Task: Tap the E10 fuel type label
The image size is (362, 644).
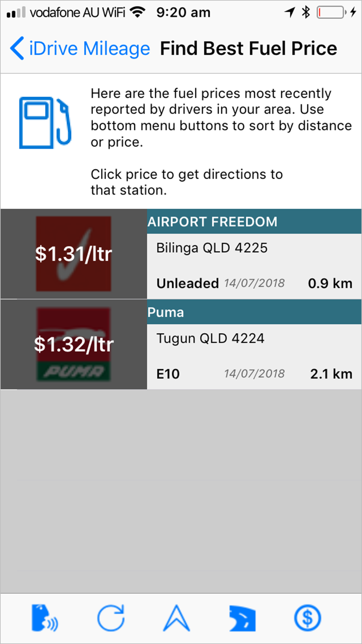Action: pyautogui.click(x=168, y=374)
